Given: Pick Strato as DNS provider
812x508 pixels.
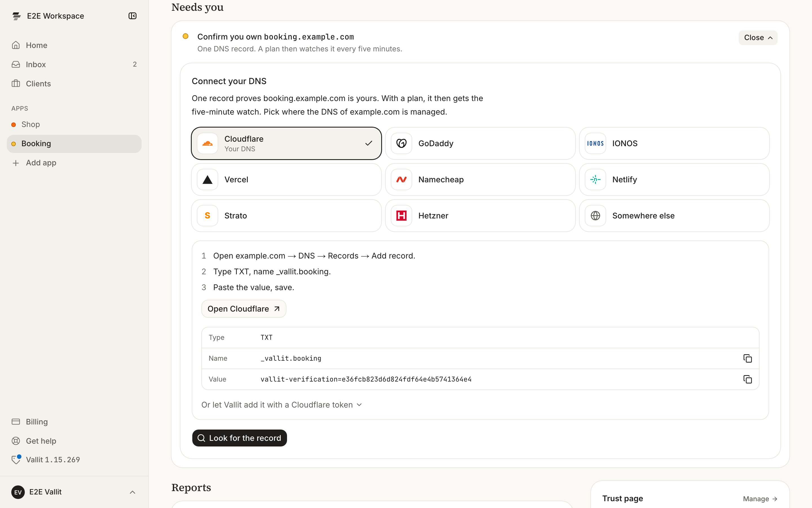Looking at the screenshot, I should 286,216.
